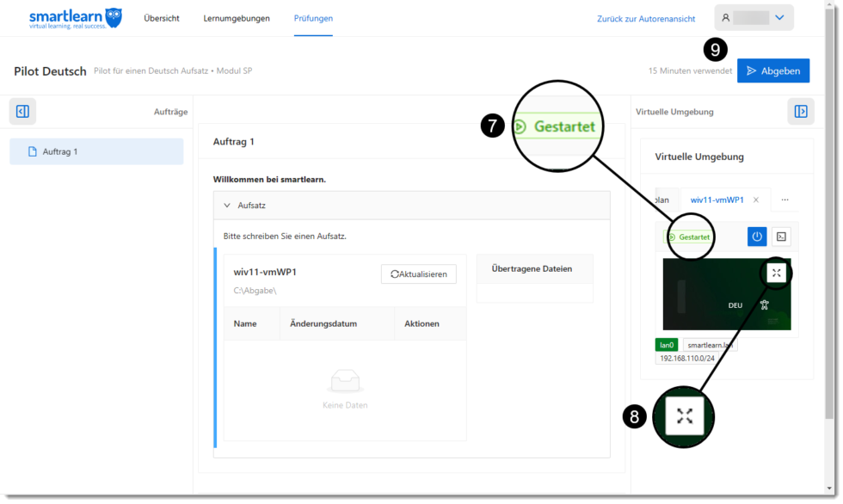The image size is (843, 504).
Task: Click the keyboard icon on the VM preview
Action: tap(763, 303)
